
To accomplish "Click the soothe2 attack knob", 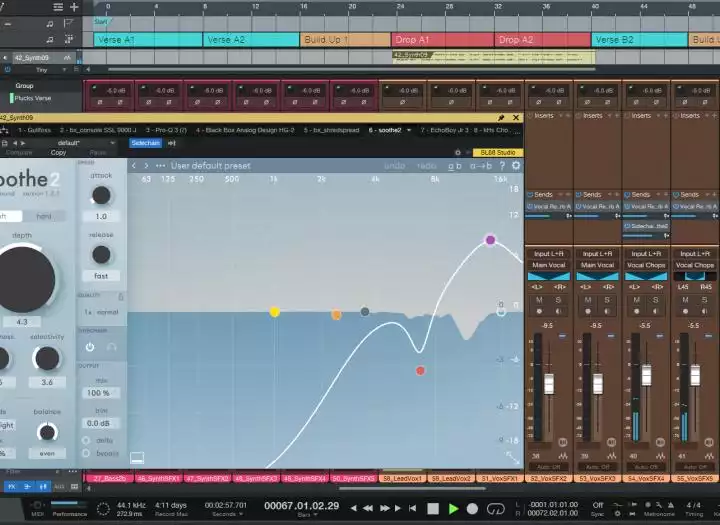I will (x=101, y=196).
